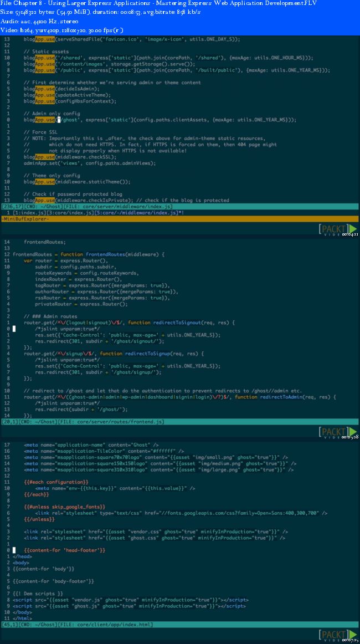Image resolution: width=360 pixels, height=644 pixels.
Task: Click the meta application-name Ghost line
Action: 91,445
